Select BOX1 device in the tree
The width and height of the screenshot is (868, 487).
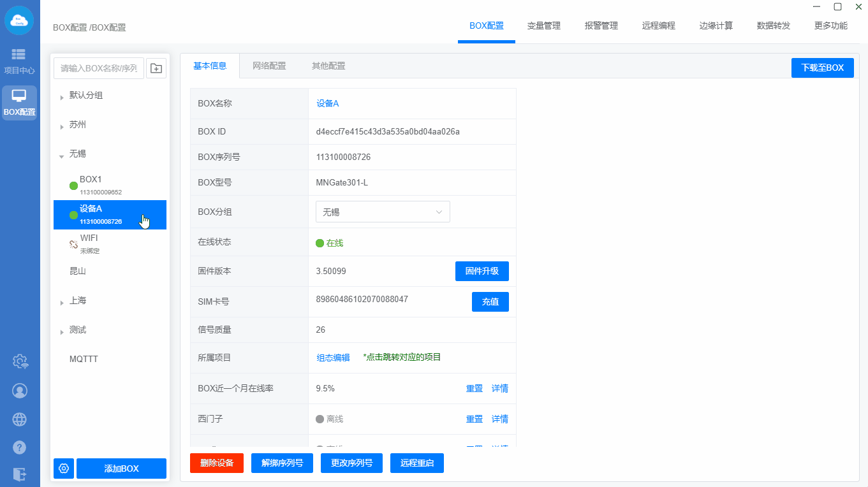[91, 180]
